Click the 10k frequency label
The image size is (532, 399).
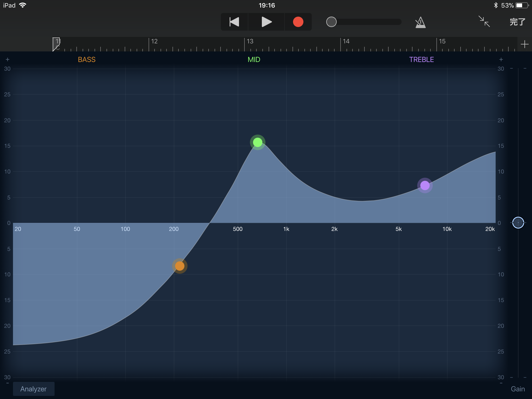tap(447, 229)
